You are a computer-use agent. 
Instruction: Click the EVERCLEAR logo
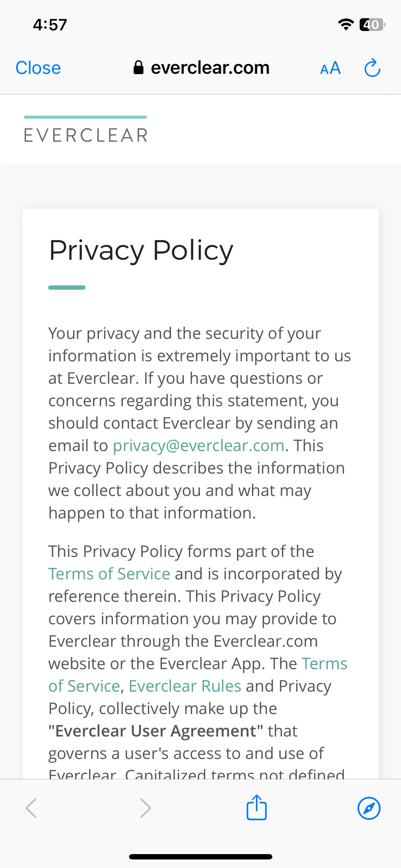(86, 130)
